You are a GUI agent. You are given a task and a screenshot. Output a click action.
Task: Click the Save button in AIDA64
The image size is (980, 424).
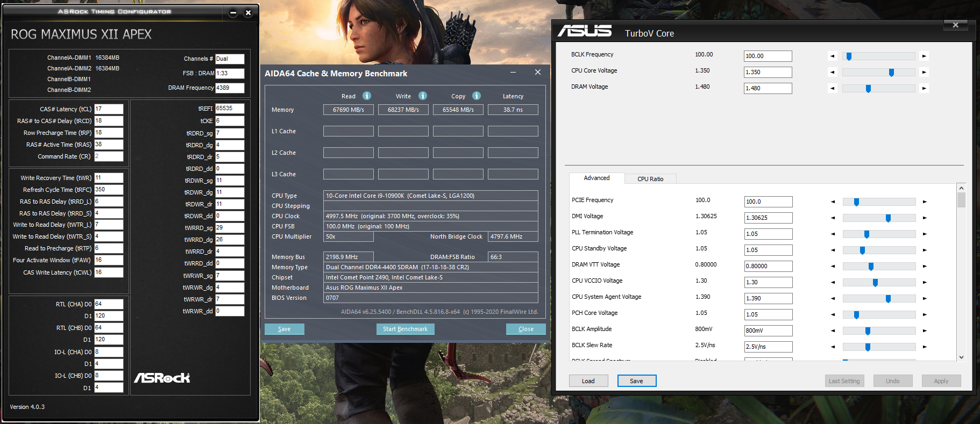pos(285,329)
